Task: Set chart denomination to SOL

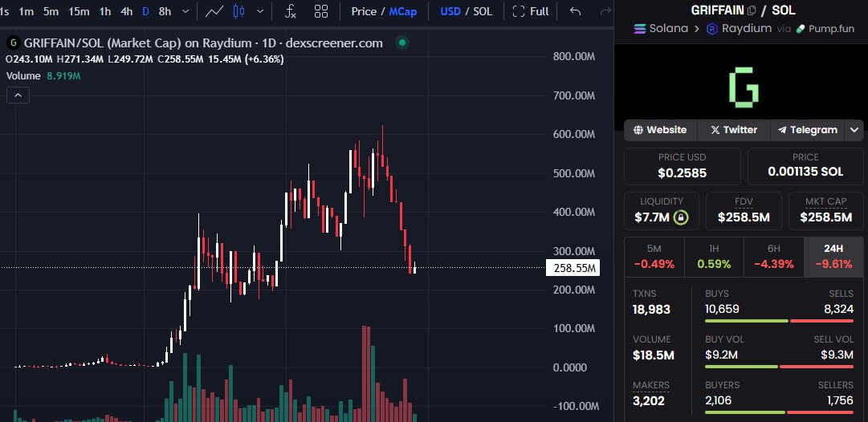Action: click(483, 11)
